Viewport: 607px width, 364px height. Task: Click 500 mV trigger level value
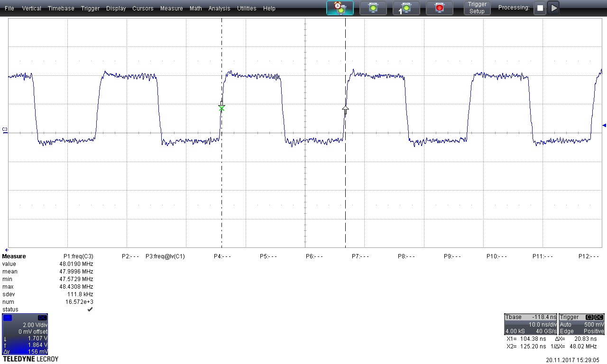pyautogui.click(x=594, y=324)
